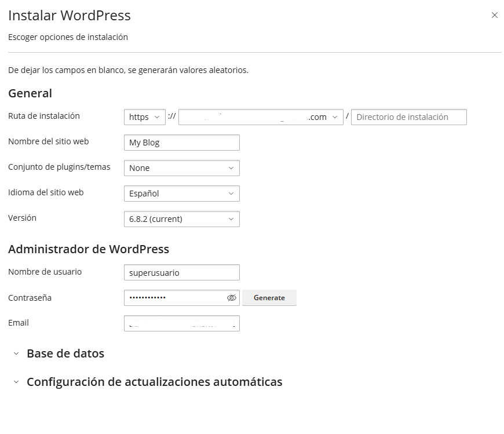Focus the website name field containing My Blog
The width and height of the screenshot is (504, 434).
[181, 143]
